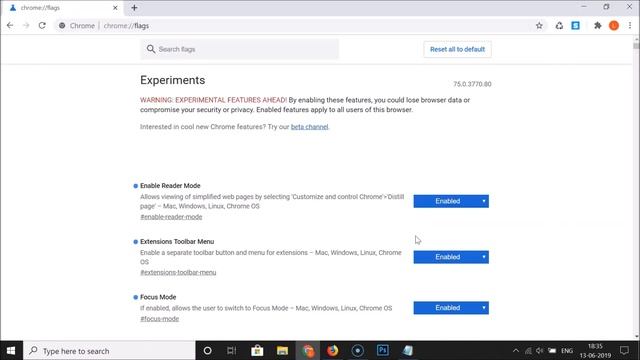
Task: Click the Focus Mode title
Action: click(x=158, y=297)
